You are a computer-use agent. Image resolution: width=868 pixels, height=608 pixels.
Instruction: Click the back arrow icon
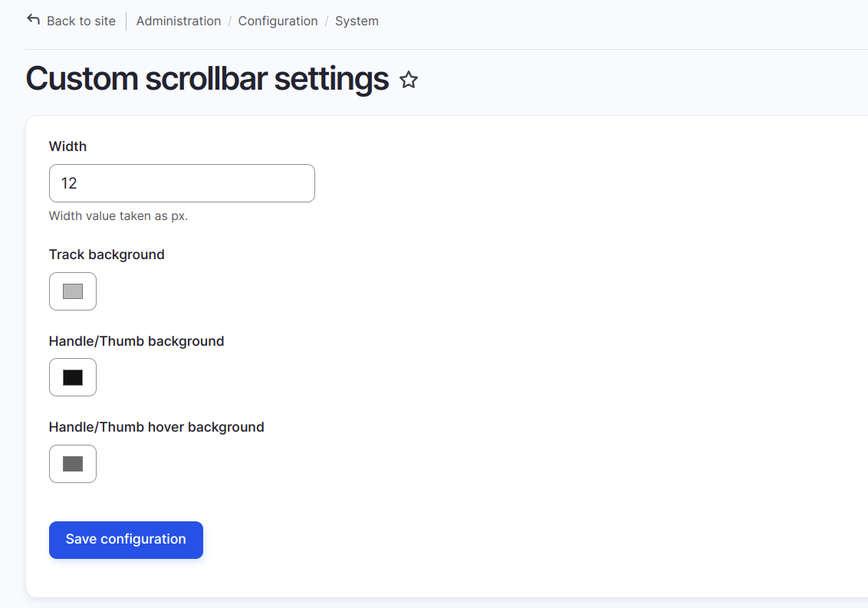[x=33, y=20]
